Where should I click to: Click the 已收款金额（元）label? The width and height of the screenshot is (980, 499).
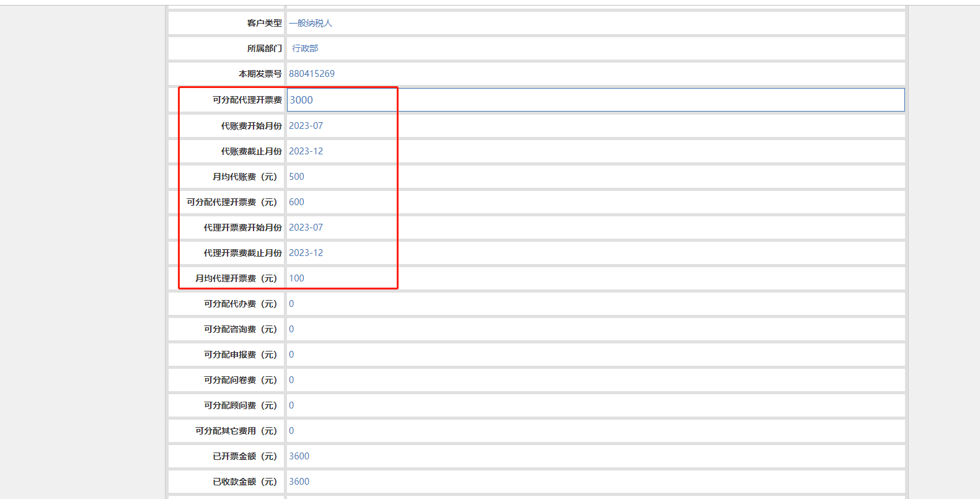245,482
